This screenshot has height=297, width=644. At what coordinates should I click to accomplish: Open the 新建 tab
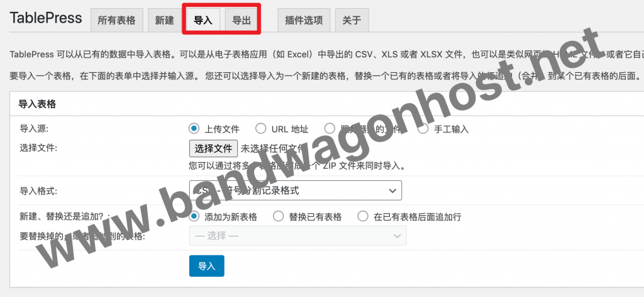(164, 20)
